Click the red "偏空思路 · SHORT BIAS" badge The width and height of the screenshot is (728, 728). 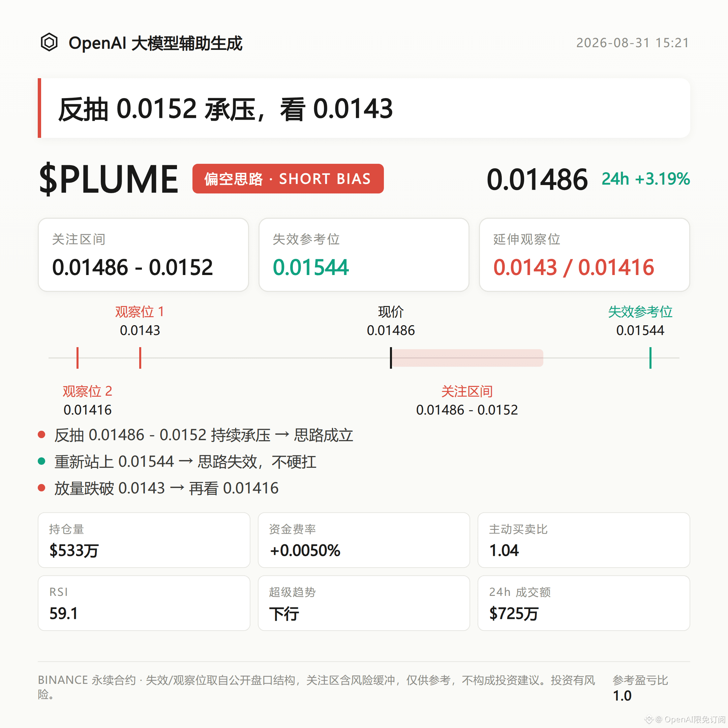[288, 179]
